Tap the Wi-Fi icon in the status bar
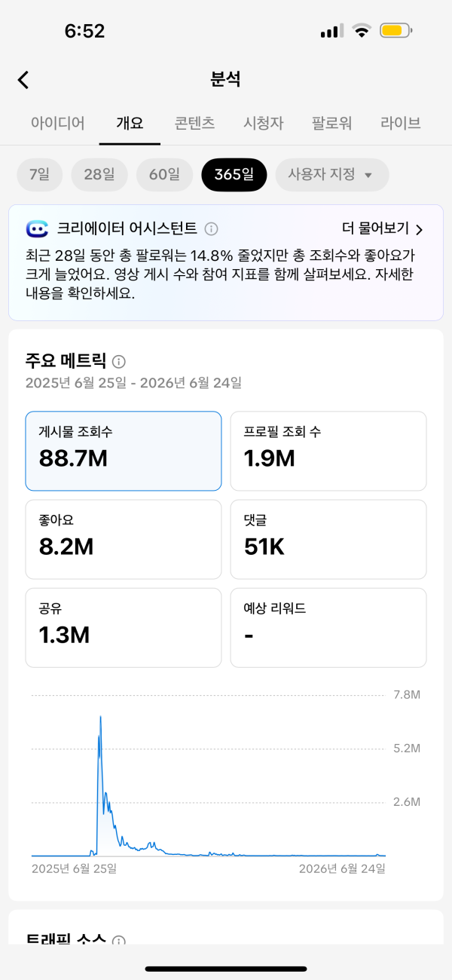Image resolution: width=452 pixels, height=980 pixels. tap(362, 31)
